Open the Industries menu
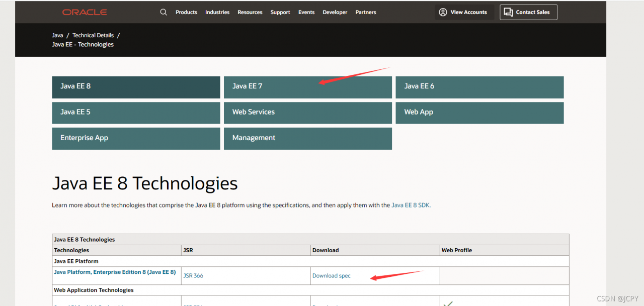 217,12
